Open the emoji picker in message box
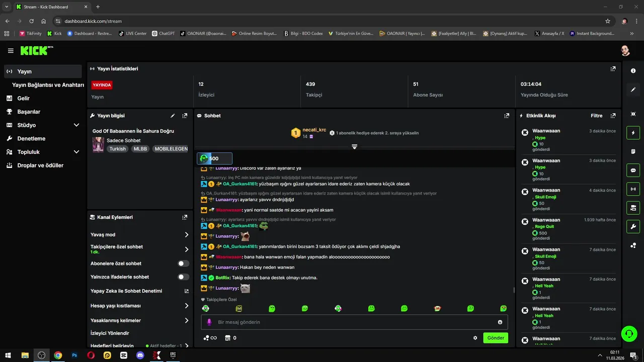Screen dimensions: 644x362 tap(500, 322)
